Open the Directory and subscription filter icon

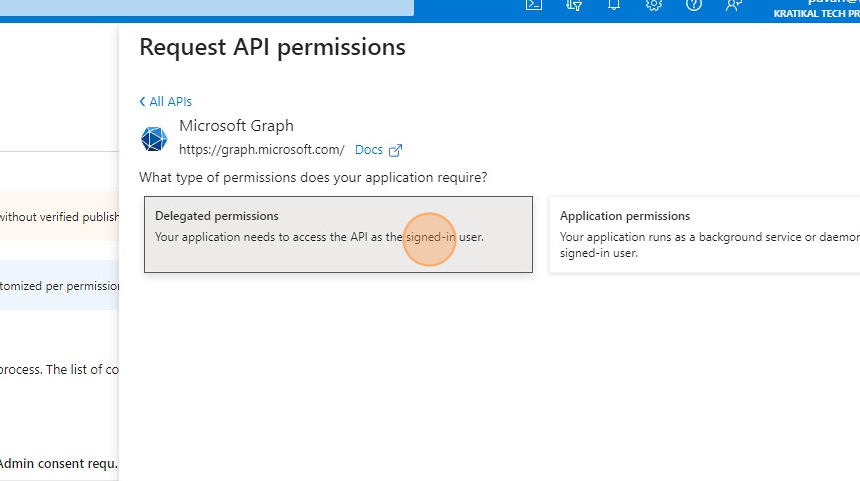(574, 5)
